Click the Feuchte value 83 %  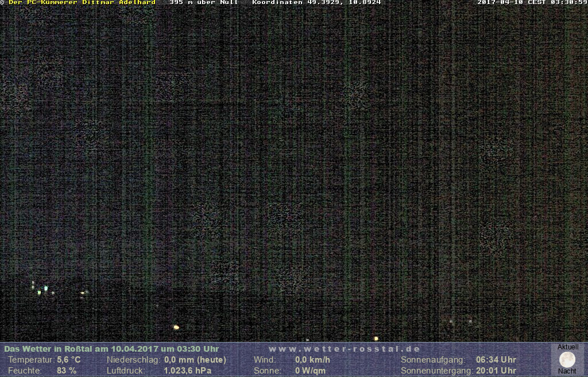tap(67, 371)
